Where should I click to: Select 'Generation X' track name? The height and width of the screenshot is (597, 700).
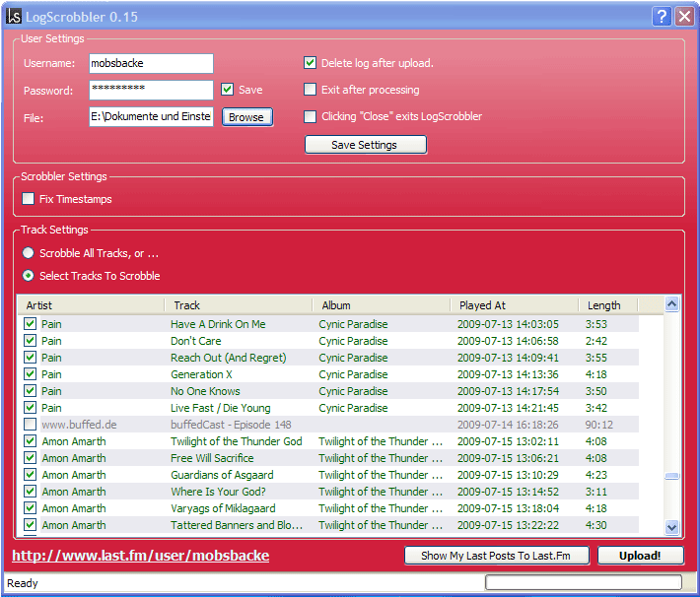coord(201,374)
